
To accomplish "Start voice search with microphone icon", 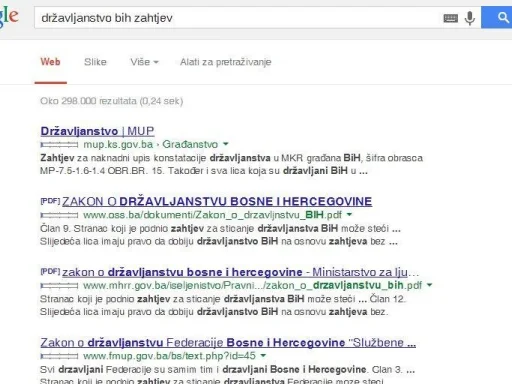I will 470,18.
